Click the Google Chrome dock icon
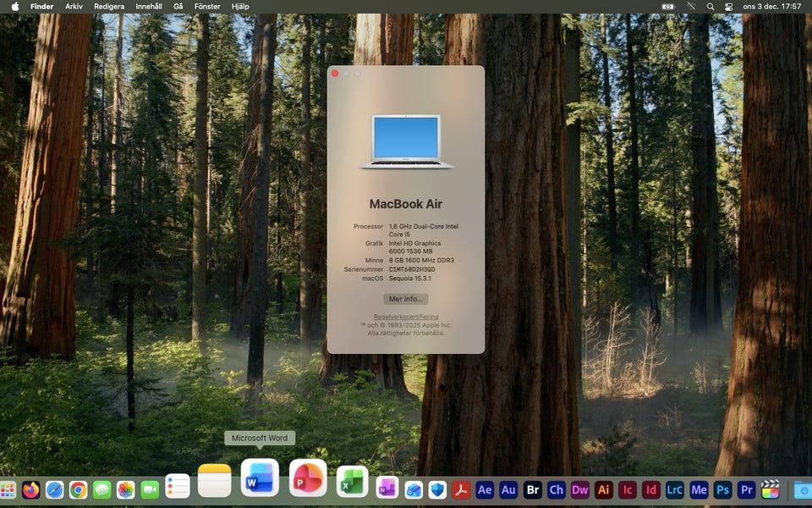Screen dimensions: 812x508 pos(78,489)
